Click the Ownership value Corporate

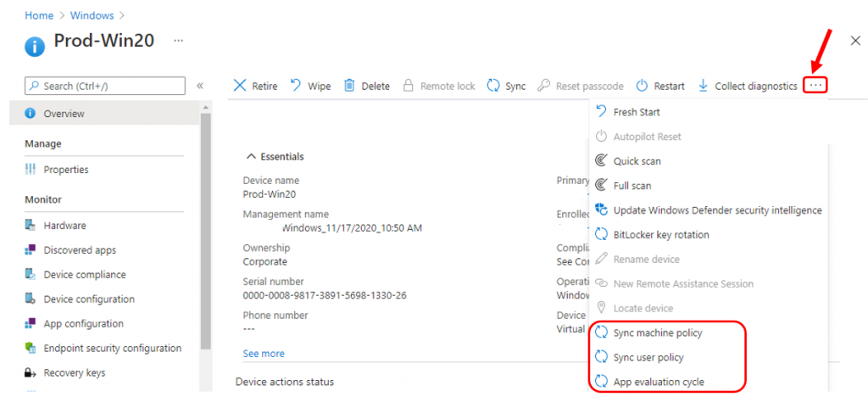265,262
